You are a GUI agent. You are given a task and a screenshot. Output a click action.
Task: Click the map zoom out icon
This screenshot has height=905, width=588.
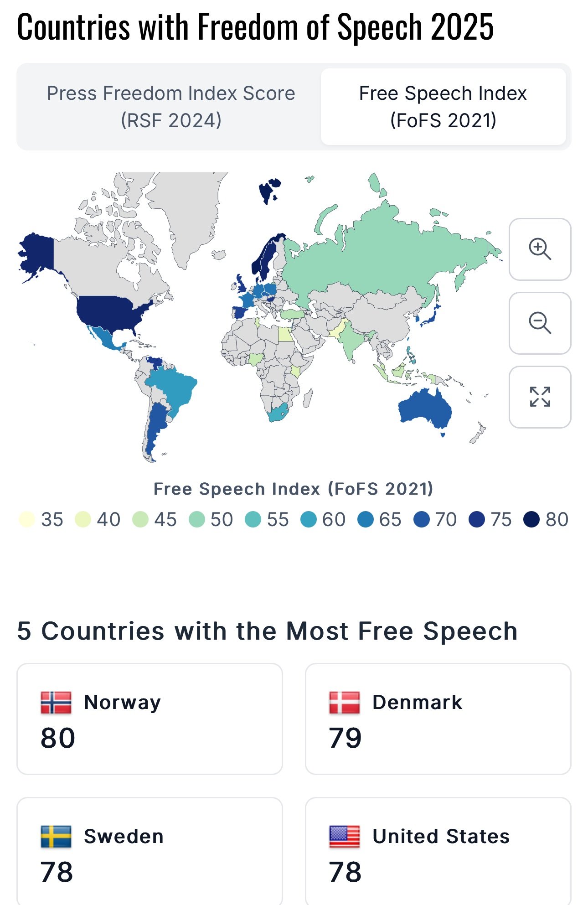tap(540, 323)
